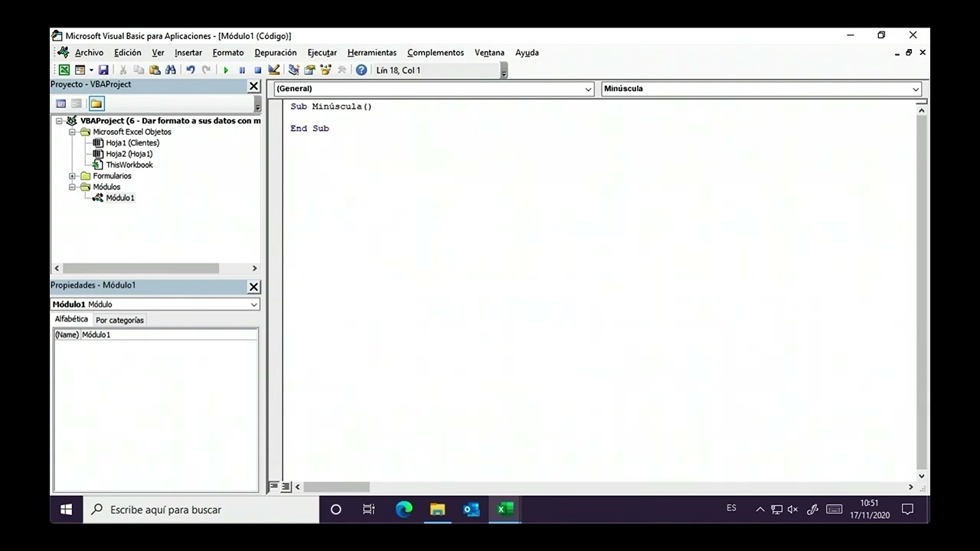Open the Ver menu
Viewport: 980px width, 551px height.
click(158, 53)
